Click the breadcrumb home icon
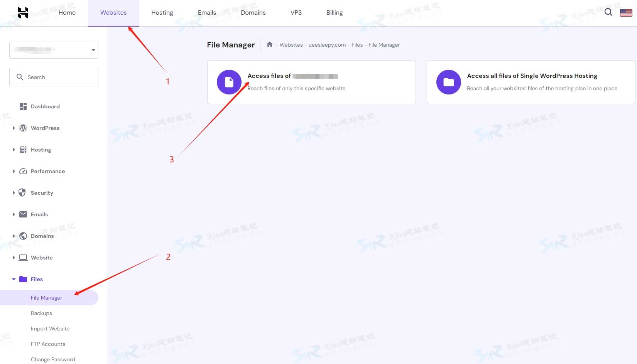Image resolution: width=637 pixels, height=364 pixels. 270,44
